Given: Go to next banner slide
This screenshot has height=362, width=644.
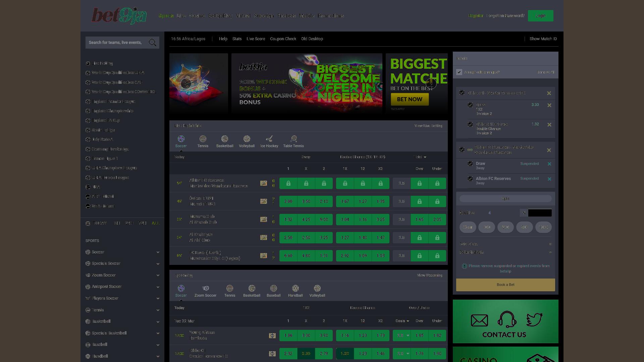Looking at the screenshot, I should (431, 83).
